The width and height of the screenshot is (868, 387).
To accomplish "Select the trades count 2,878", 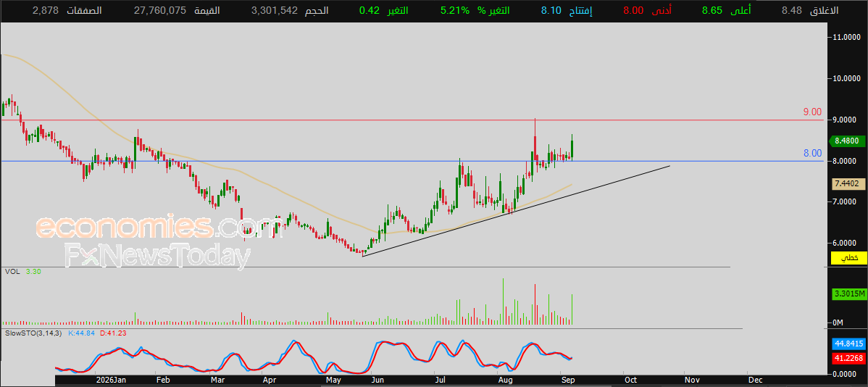I will (46, 11).
